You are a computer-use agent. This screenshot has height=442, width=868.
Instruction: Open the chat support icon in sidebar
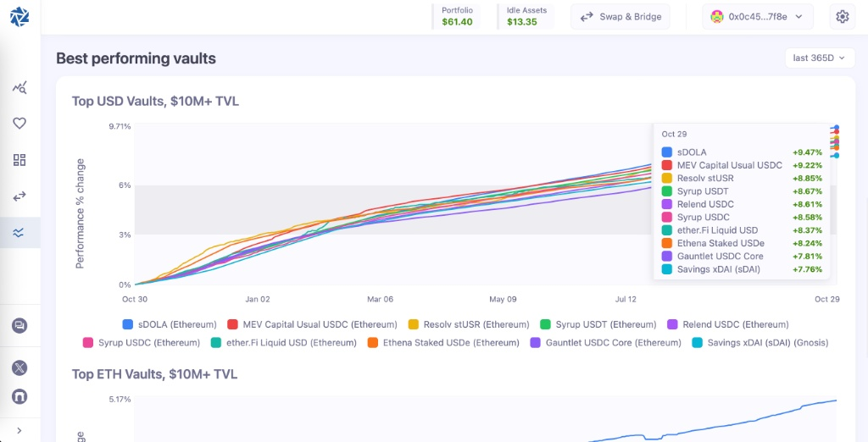pyautogui.click(x=19, y=325)
